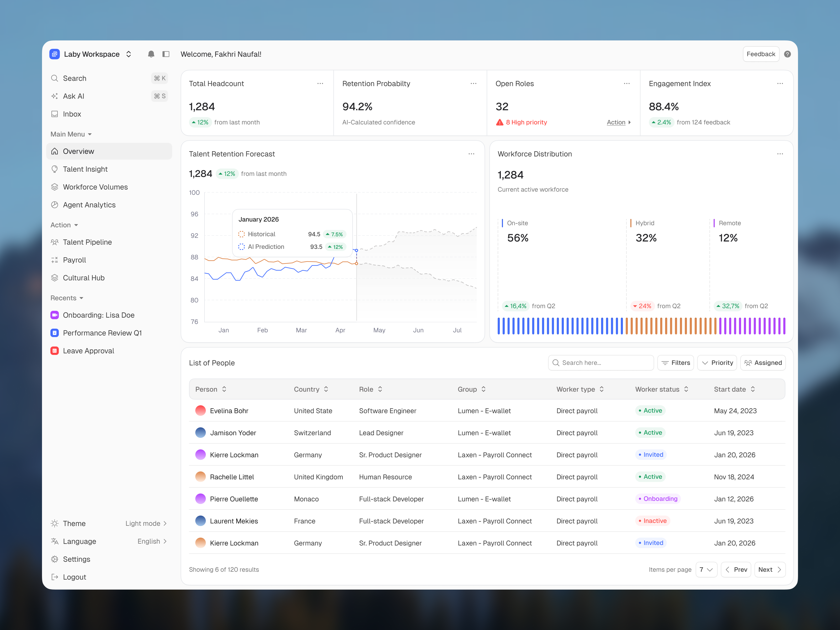This screenshot has width=840, height=630.
Task: Toggle the Assigned filter in List of People
Action: pyautogui.click(x=763, y=363)
